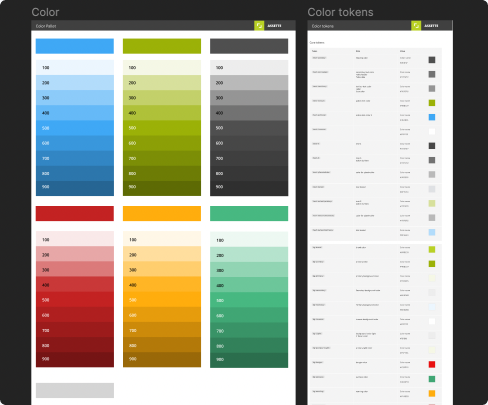Pick the blue 900 swatch
This screenshot has height=405, width=488.
pyautogui.click(x=75, y=188)
